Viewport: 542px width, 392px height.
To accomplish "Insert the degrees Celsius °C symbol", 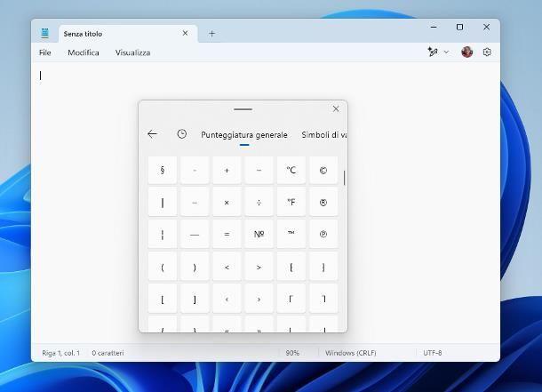I will coord(291,170).
